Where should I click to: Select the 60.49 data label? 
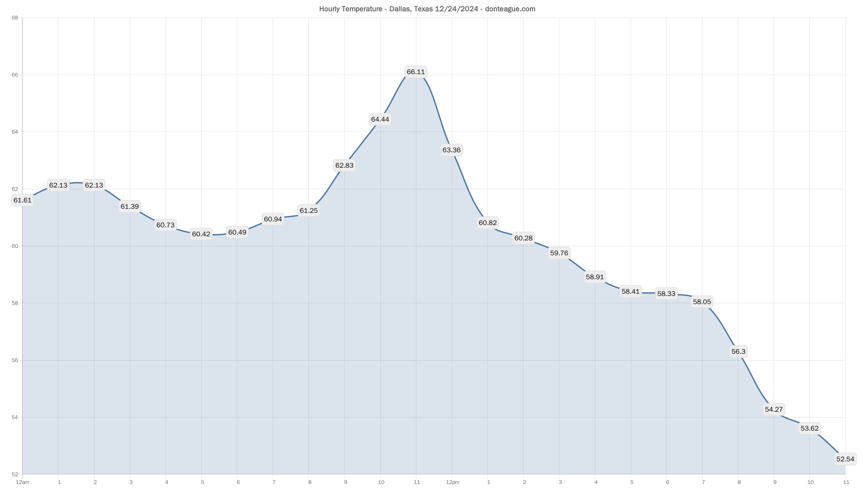coord(237,232)
